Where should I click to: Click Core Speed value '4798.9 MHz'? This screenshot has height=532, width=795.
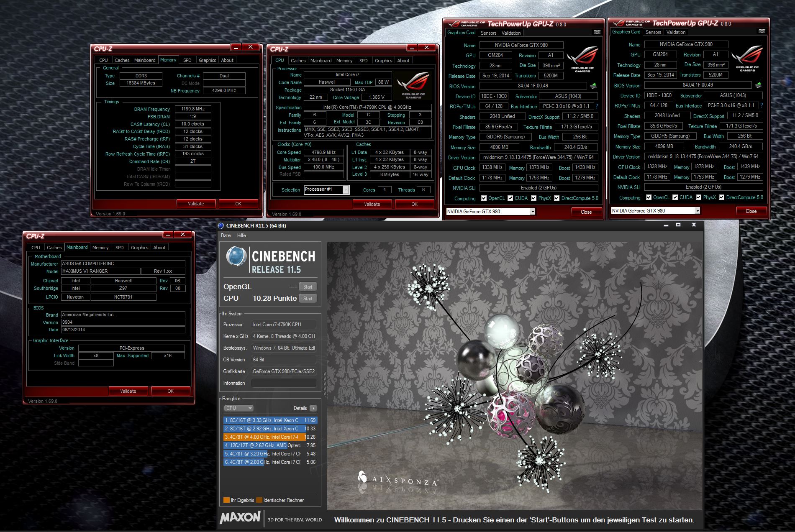pos(324,152)
